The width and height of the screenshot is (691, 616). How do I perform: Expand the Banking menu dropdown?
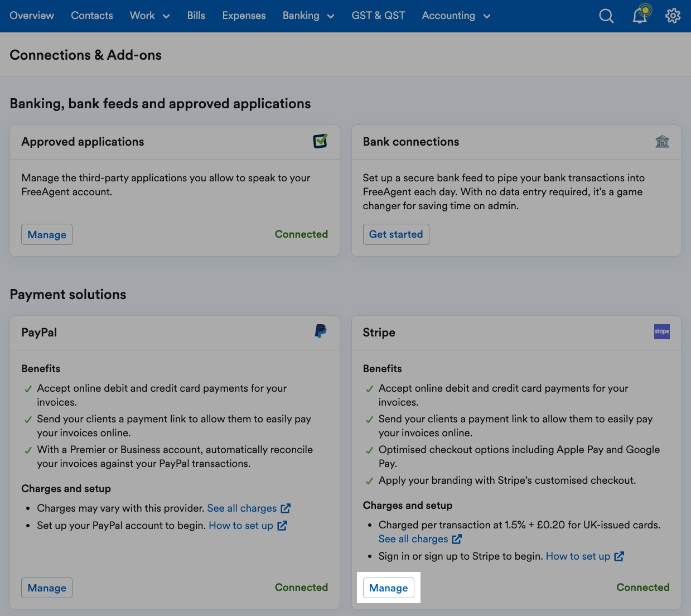point(308,16)
